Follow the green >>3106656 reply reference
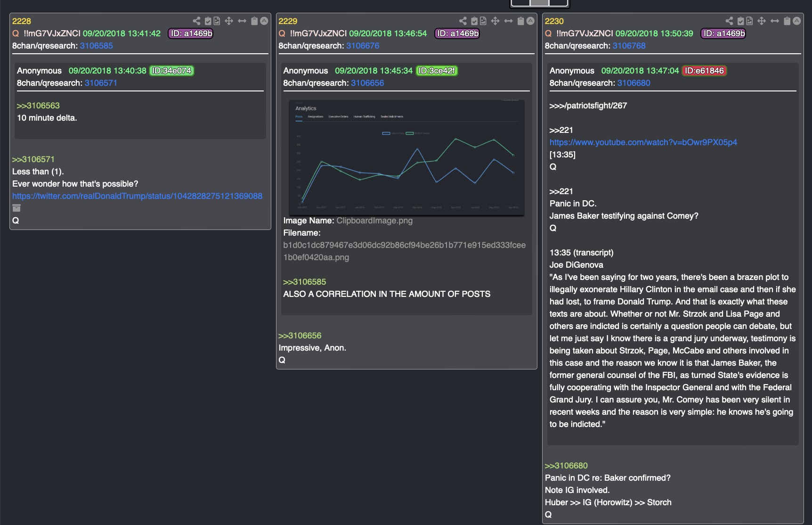This screenshot has height=525, width=812. click(300, 336)
